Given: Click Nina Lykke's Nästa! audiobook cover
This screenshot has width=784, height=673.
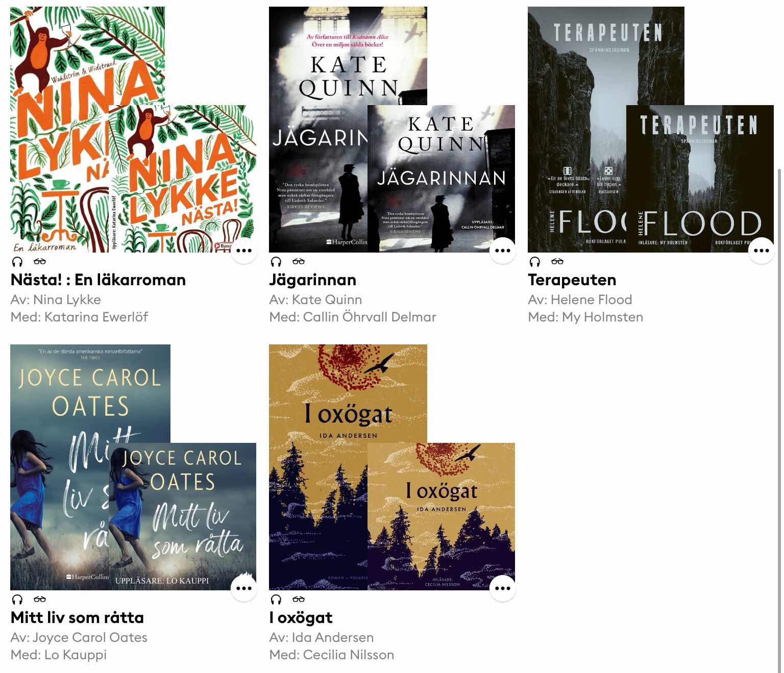Looking at the screenshot, I should [183, 179].
